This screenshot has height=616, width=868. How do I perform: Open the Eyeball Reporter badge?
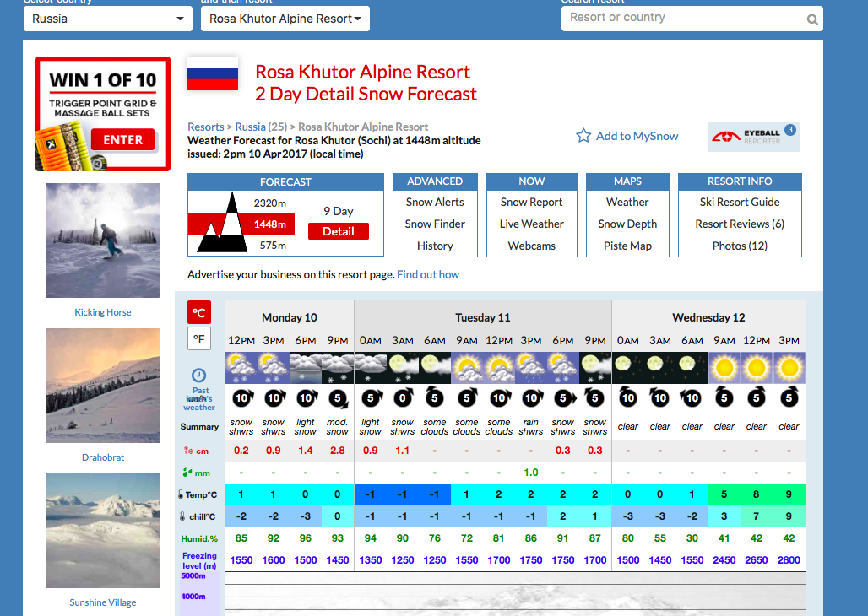coord(753,136)
